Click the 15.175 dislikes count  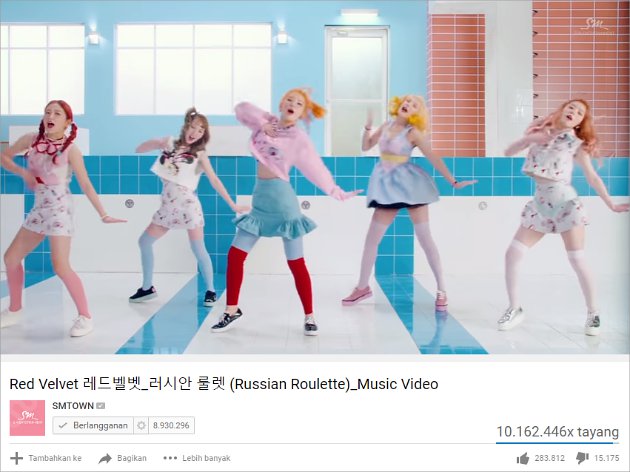607,458
